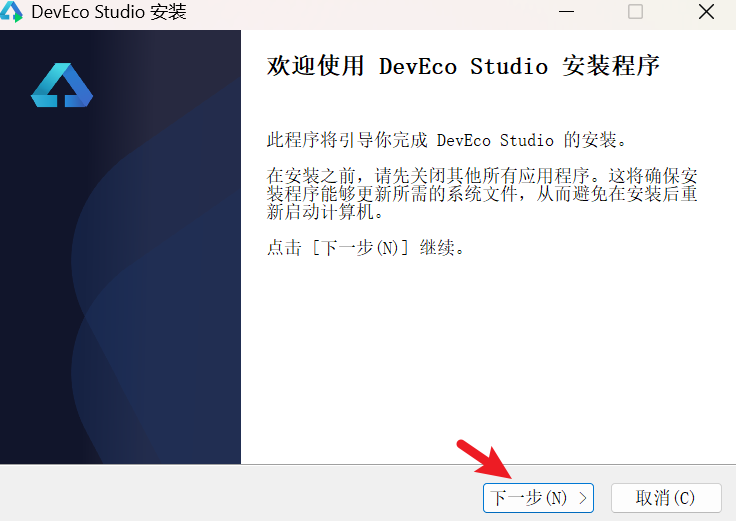Screen dimensions: 736x521
Task: Click the text 此程序将引导你完成 DevEco Studio 的安装
Action: click(446, 140)
